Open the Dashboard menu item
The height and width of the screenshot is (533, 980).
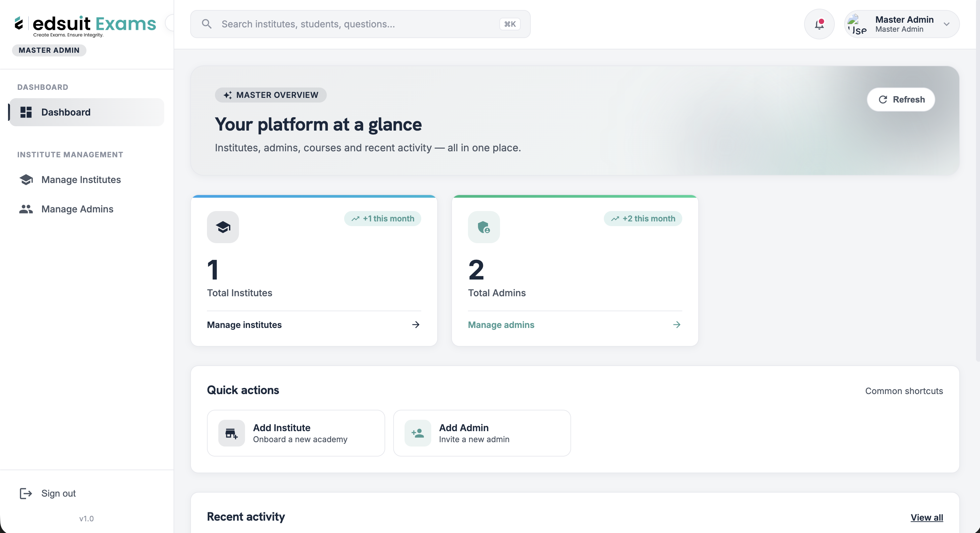pyautogui.click(x=87, y=112)
